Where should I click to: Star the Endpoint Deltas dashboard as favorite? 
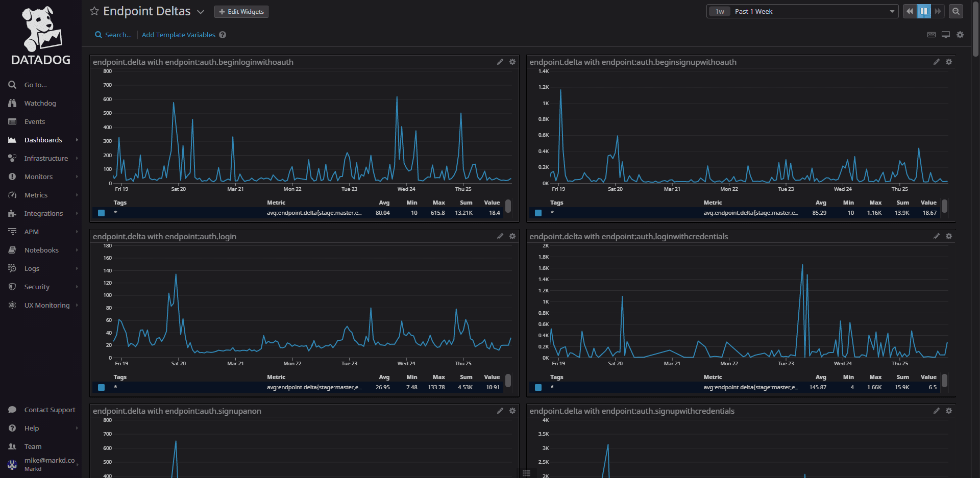click(94, 11)
